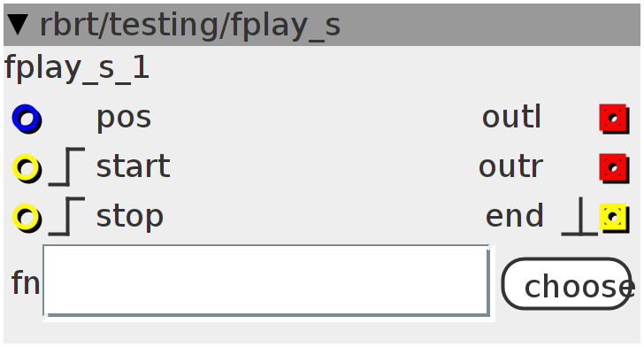Focus the fn filename text field

pos(266,281)
